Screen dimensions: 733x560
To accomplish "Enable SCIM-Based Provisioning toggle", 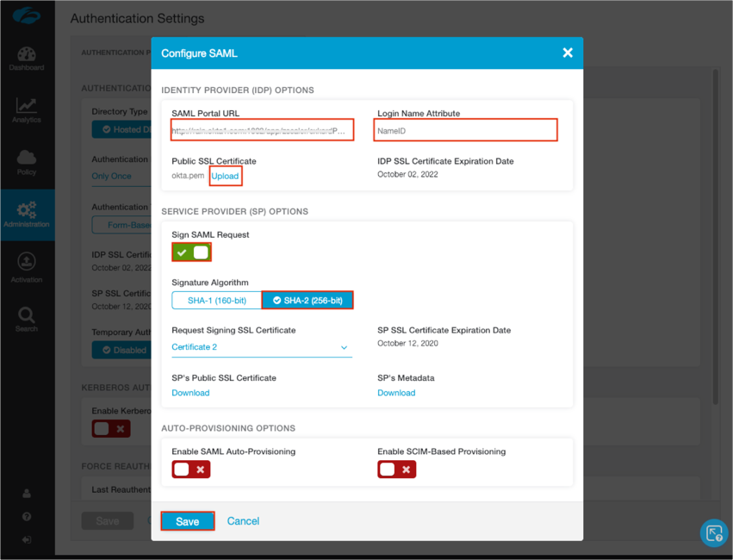I will click(396, 470).
